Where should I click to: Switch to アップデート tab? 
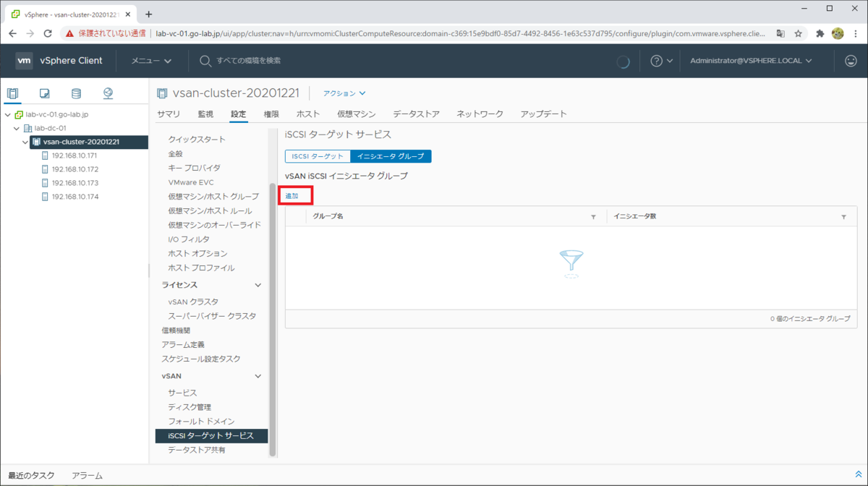(543, 114)
